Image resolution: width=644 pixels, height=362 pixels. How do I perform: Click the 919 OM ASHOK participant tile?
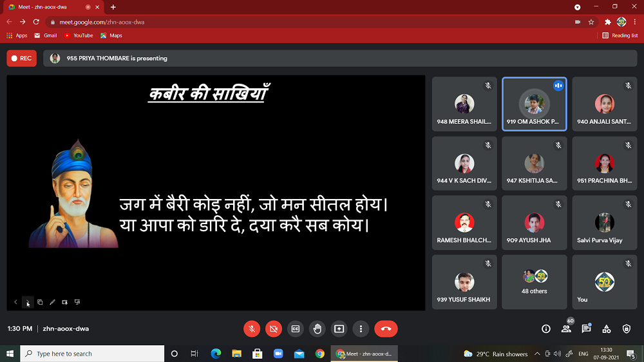pyautogui.click(x=534, y=104)
